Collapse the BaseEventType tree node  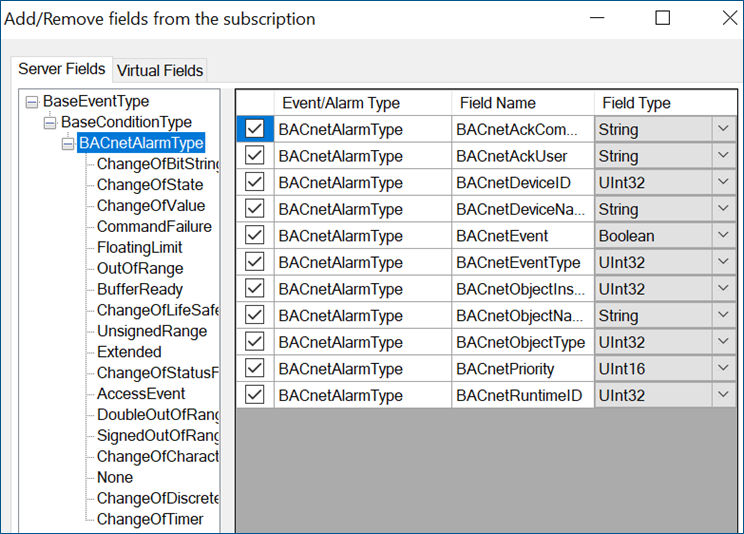point(32,102)
